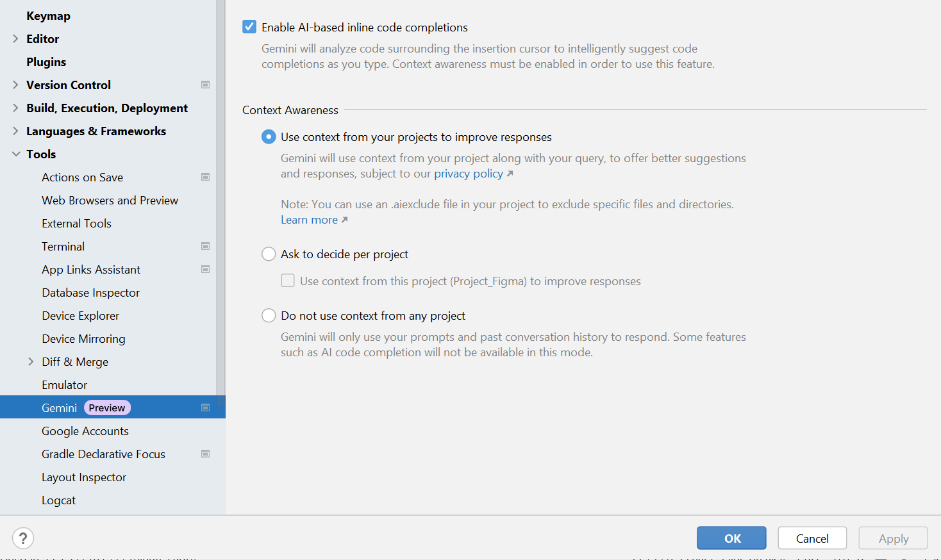Check Use context from this project (Project_Figma)
Viewport: 941px width, 560px height.
(x=288, y=280)
